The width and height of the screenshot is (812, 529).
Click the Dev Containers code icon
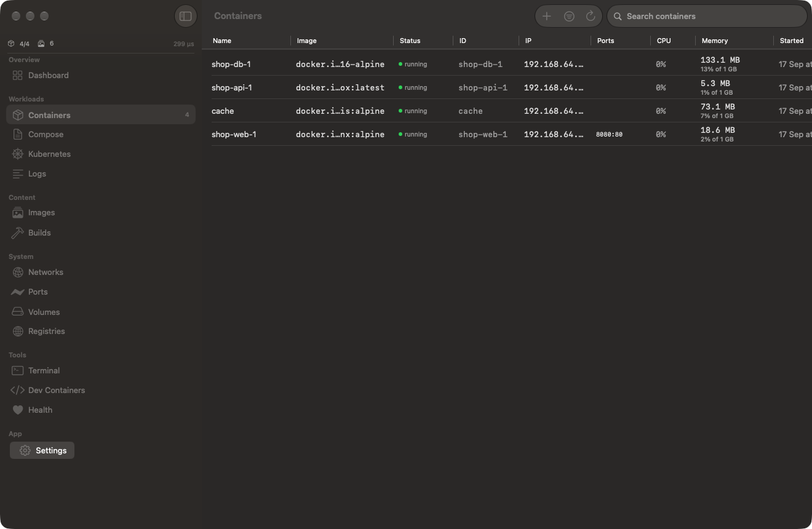pos(18,390)
